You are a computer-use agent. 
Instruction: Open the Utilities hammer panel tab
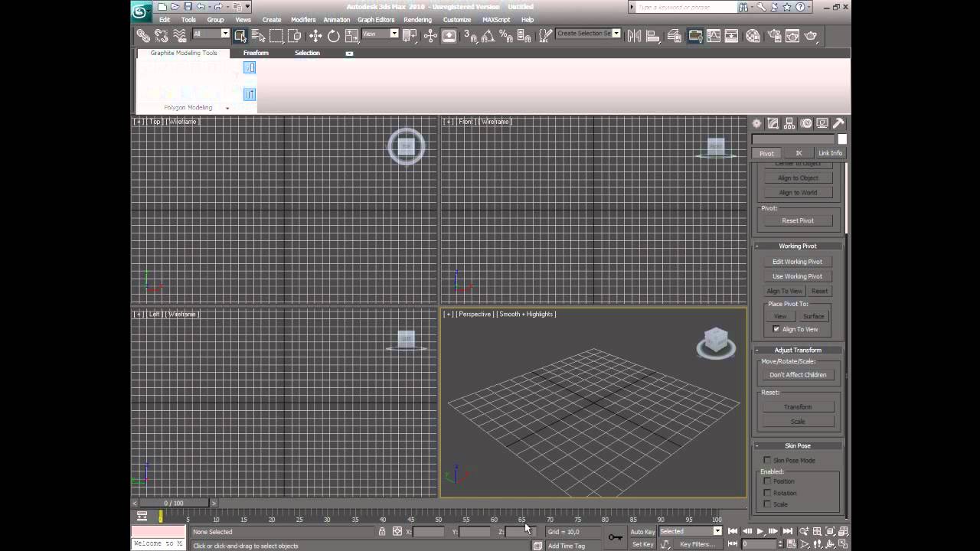pyautogui.click(x=838, y=123)
